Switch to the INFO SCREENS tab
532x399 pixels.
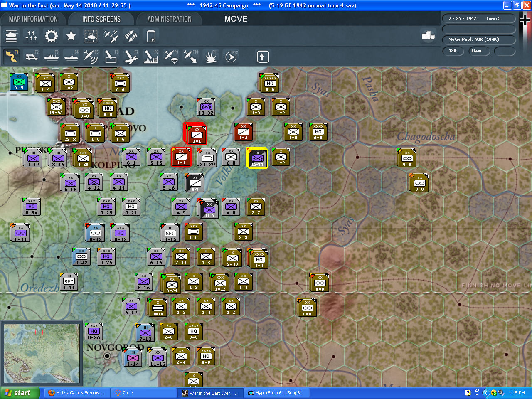(x=101, y=19)
